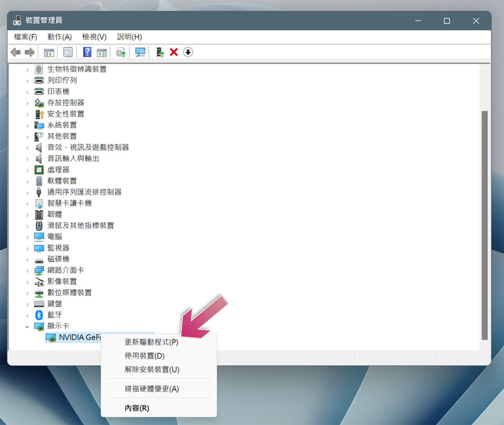
Task: Click the circled down-arrow disable icon
Action: click(x=188, y=52)
